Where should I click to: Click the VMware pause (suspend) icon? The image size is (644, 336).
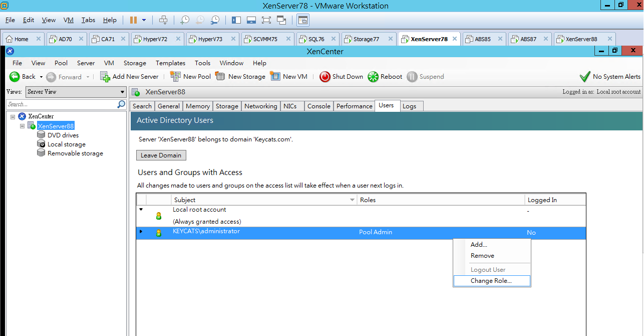point(133,20)
